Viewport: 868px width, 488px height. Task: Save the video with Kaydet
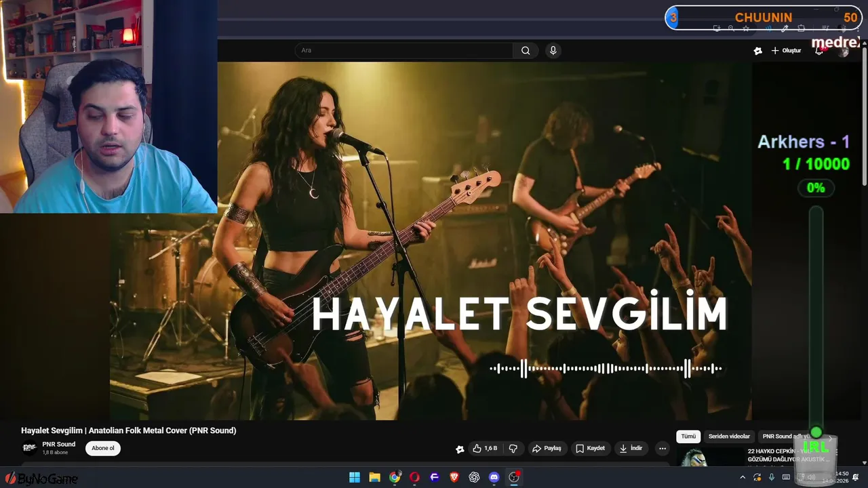[590, 448]
